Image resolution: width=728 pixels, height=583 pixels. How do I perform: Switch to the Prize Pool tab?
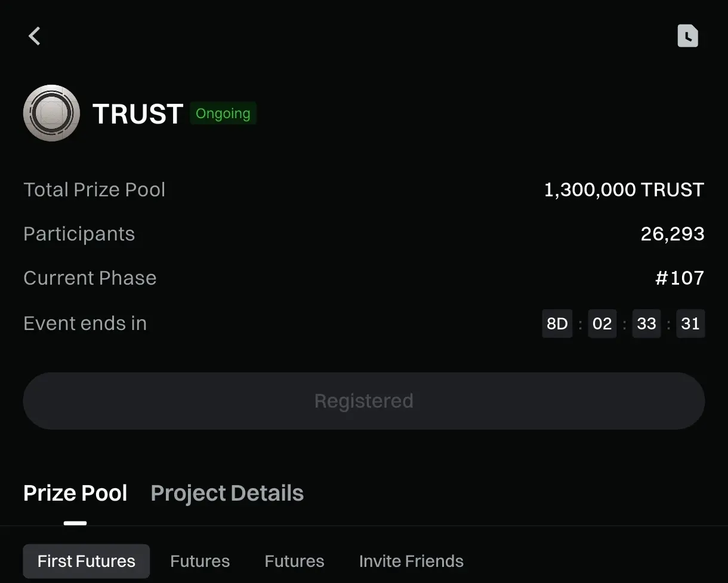[x=75, y=493]
